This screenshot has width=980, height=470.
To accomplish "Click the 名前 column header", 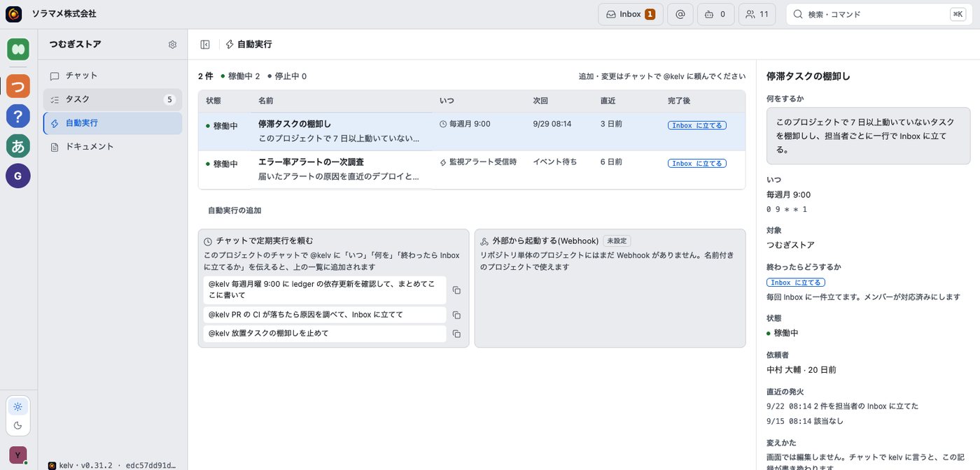I will [266, 101].
